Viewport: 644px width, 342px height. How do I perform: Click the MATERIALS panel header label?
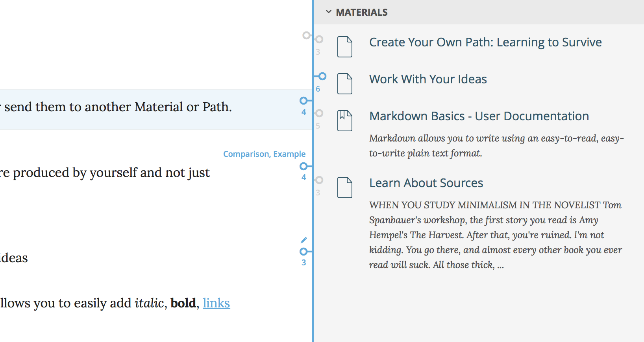coord(361,13)
